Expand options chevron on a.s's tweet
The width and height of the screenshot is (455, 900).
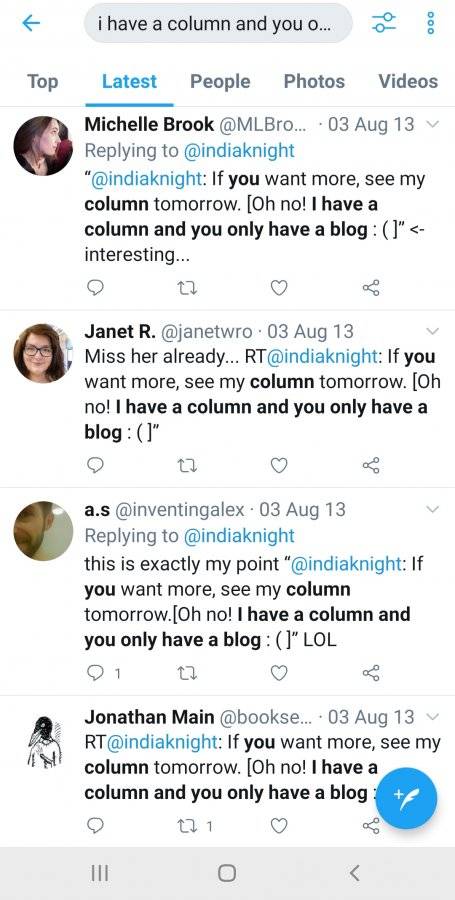[x=434, y=509]
